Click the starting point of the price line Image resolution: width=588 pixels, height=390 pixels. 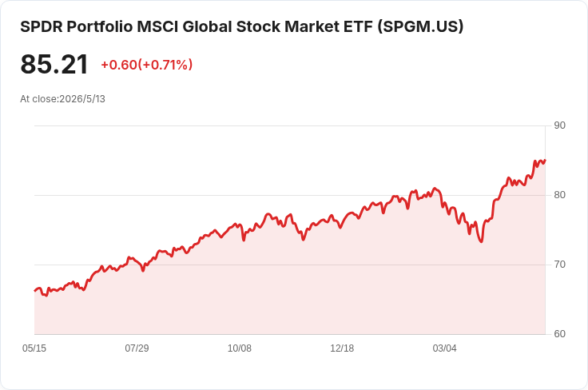(35, 290)
